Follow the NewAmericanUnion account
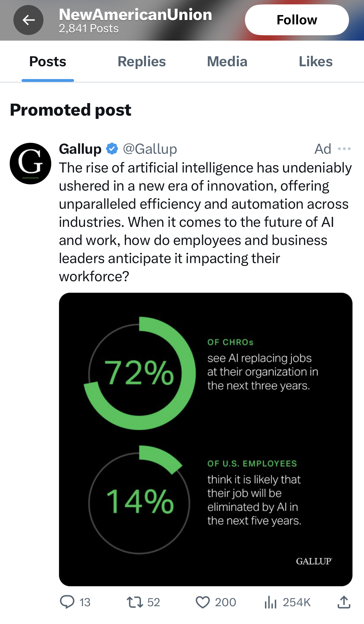The height and width of the screenshot is (624, 364). pyautogui.click(x=297, y=20)
